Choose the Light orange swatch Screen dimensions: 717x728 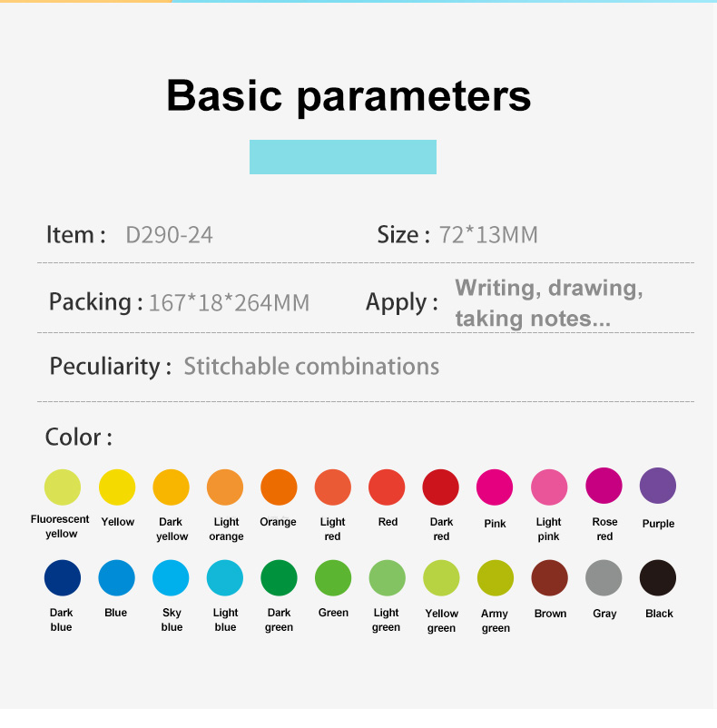coord(225,487)
